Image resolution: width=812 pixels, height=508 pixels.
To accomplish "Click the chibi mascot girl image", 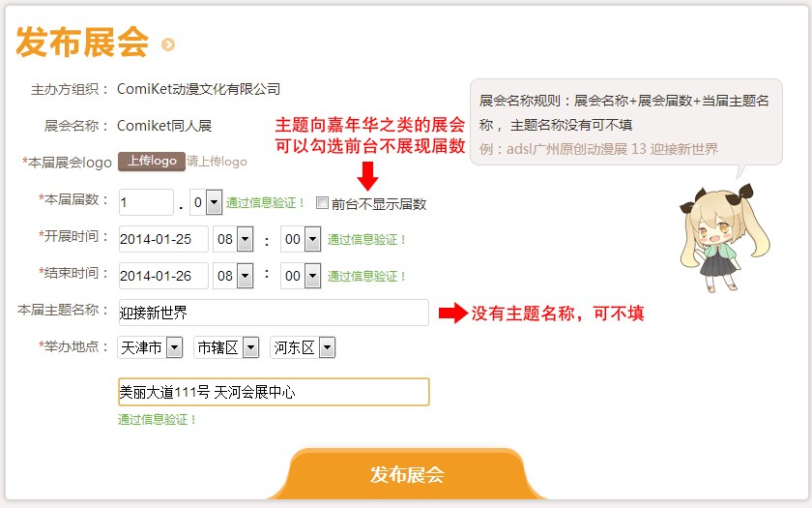I will tap(725, 237).
